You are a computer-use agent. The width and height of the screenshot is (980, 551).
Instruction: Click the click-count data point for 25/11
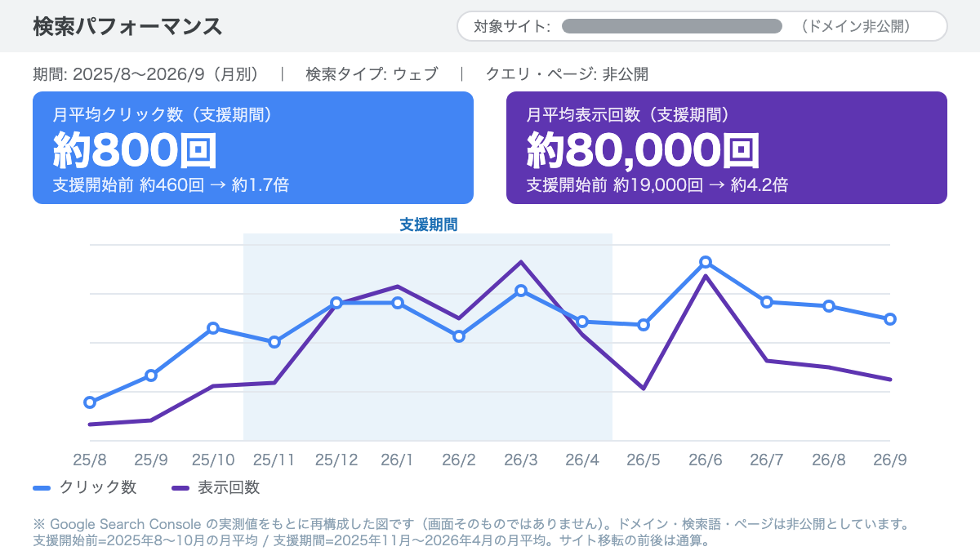tap(274, 342)
